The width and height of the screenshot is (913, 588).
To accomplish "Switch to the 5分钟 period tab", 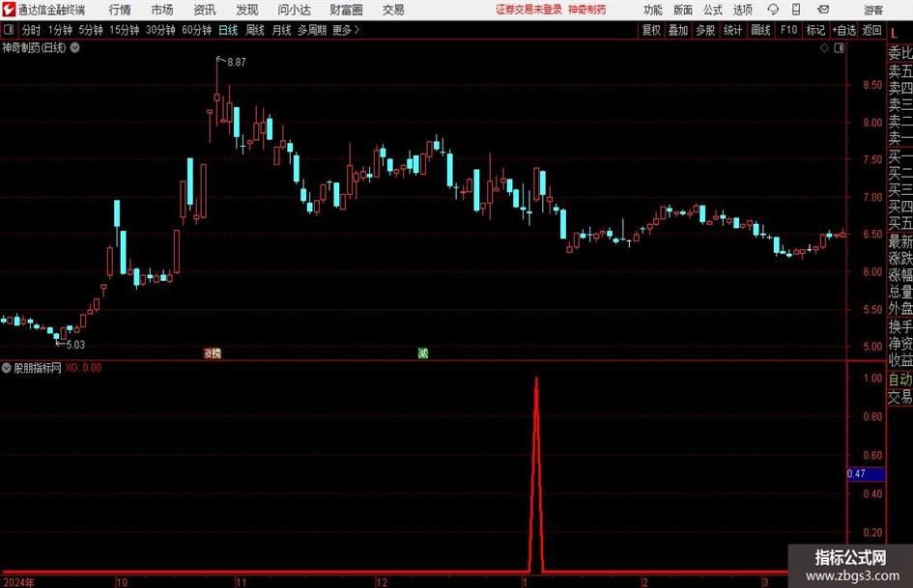I will coord(91,30).
